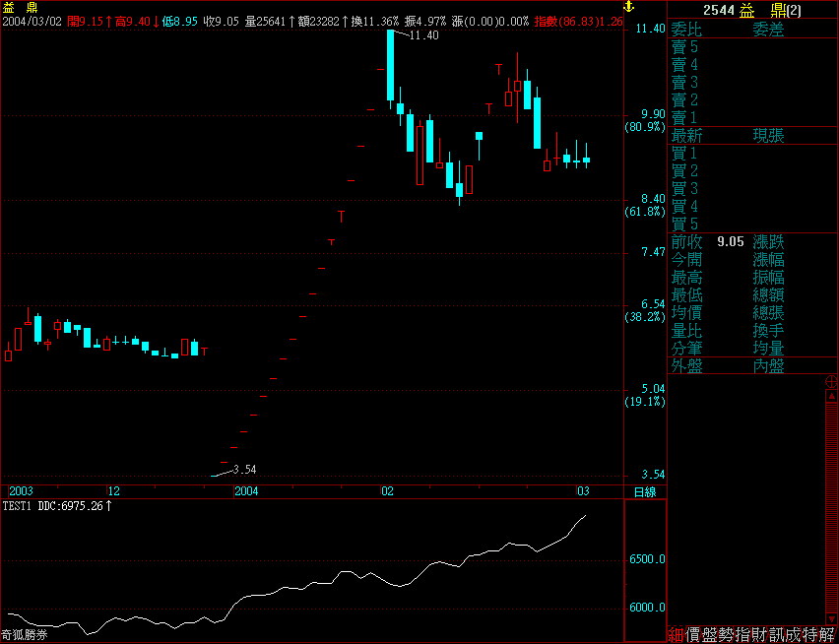839x644 pixels.
Task: Click the detail panel vertical scrollbar track
Action: [831, 502]
